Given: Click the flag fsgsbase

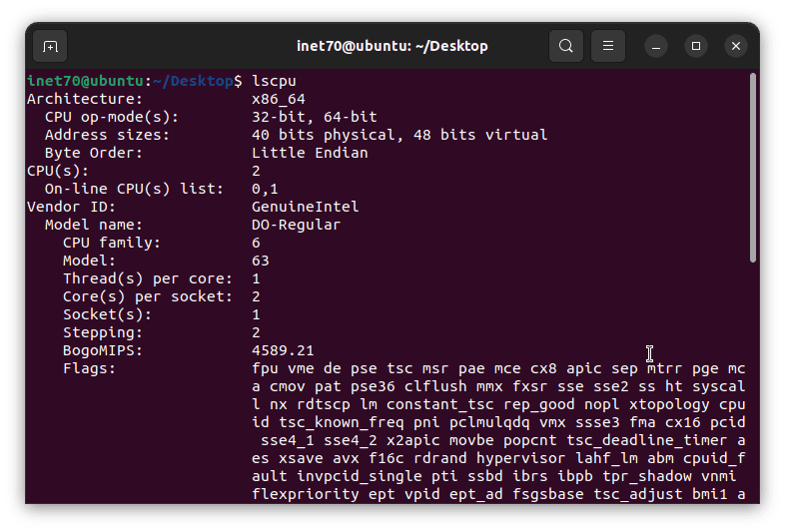Looking at the screenshot, I should (547, 494).
